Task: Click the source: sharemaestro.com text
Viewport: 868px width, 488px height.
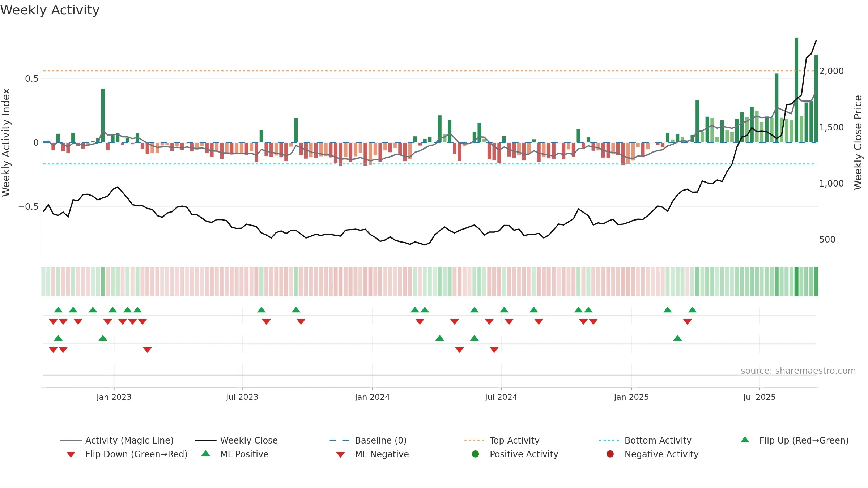Action: tap(798, 371)
